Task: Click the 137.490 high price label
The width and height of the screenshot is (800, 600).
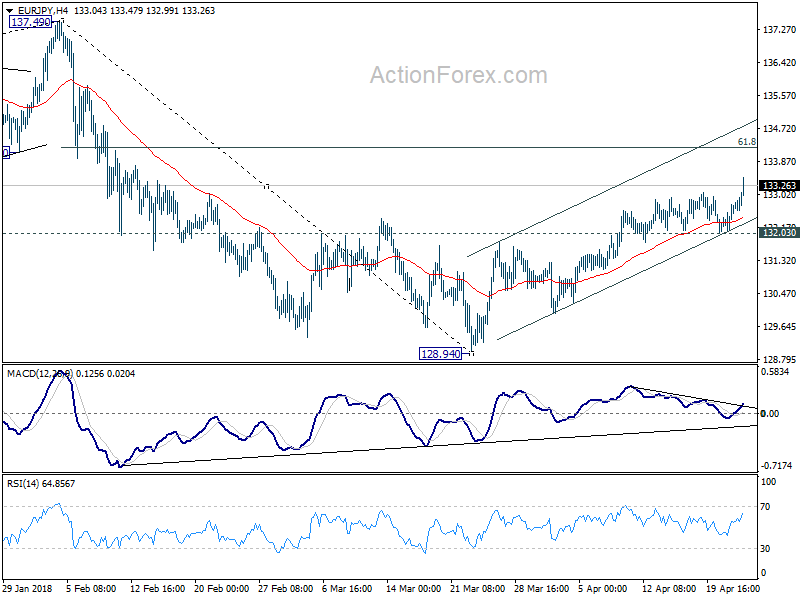Action: pyautogui.click(x=31, y=22)
